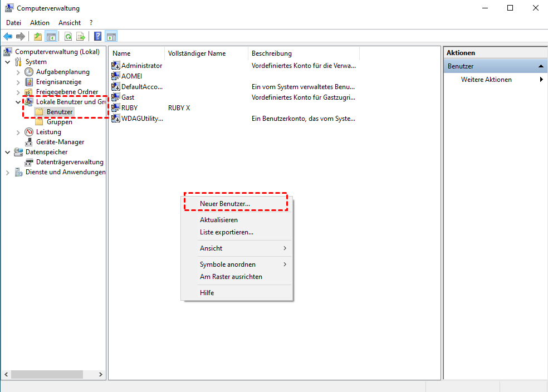Sort by the Name column header
Viewport: 548px width, 392px height.
(136, 53)
